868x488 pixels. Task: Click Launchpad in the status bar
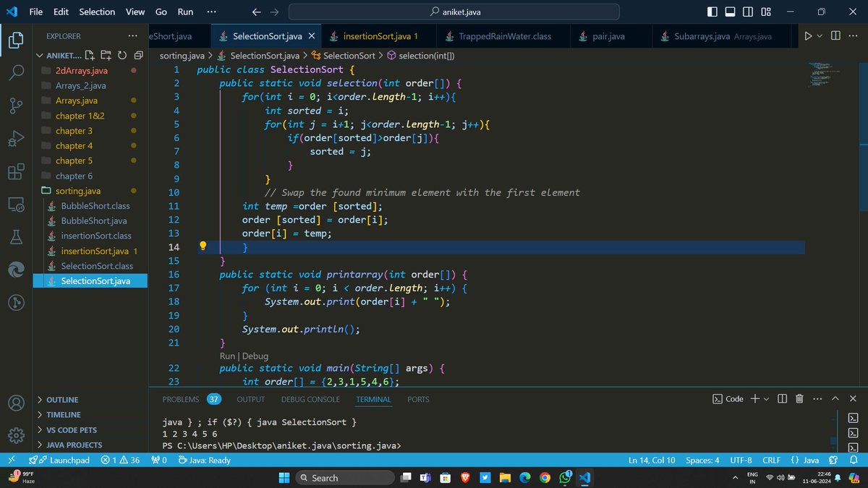coord(61,460)
